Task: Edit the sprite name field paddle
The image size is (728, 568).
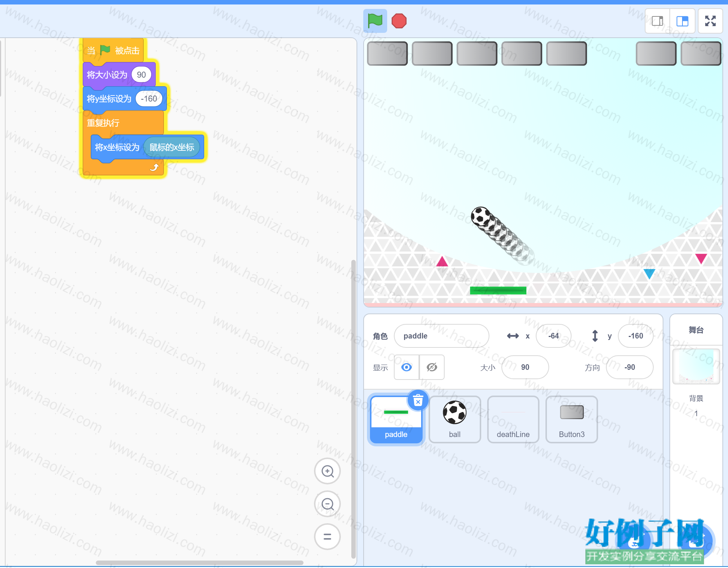Action: pos(441,336)
